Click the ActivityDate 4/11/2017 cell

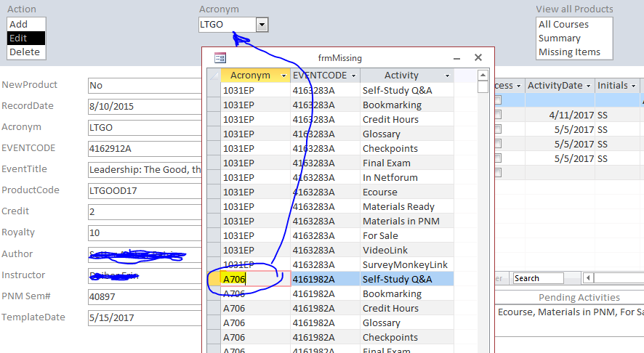(x=560, y=115)
